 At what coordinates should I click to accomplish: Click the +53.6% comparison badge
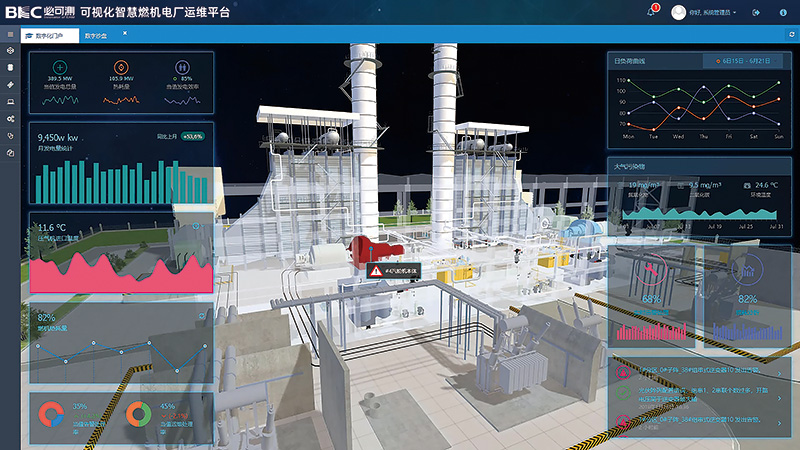click(x=192, y=136)
